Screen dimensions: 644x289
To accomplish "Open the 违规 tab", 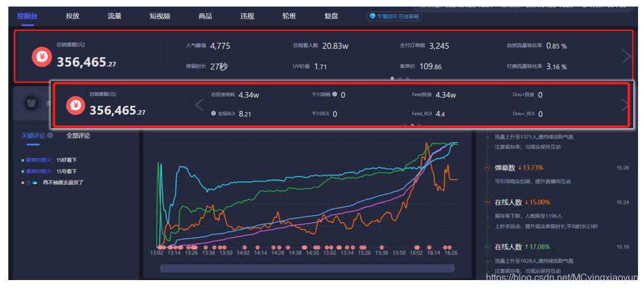I will pyautogui.click(x=247, y=17).
